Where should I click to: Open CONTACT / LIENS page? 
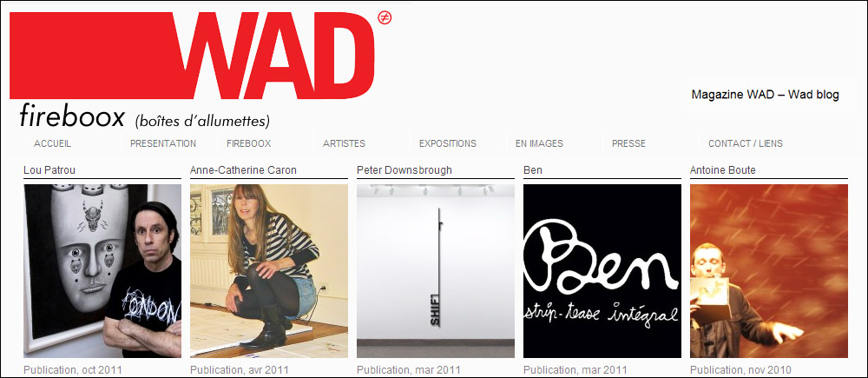(745, 143)
